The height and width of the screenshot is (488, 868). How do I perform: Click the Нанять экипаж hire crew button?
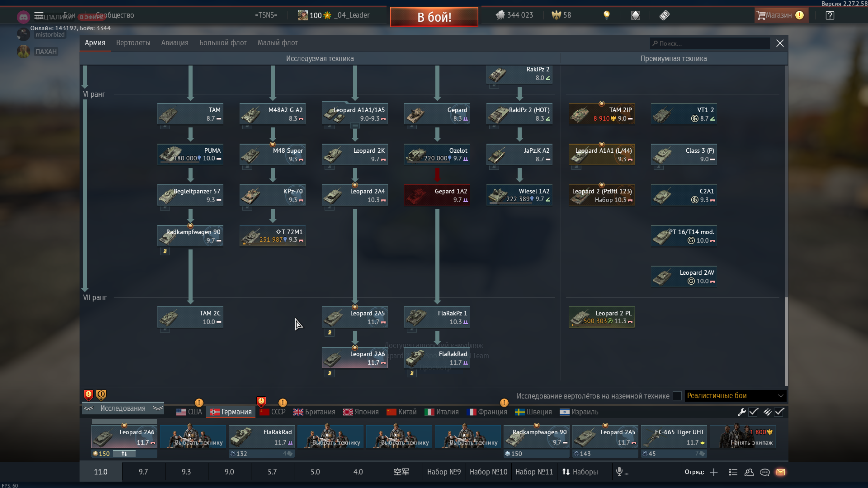coord(743,436)
